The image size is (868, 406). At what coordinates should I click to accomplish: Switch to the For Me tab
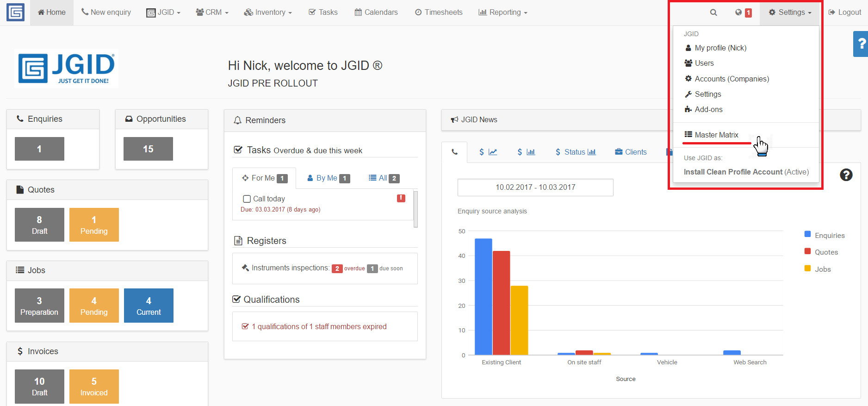point(264,178)
